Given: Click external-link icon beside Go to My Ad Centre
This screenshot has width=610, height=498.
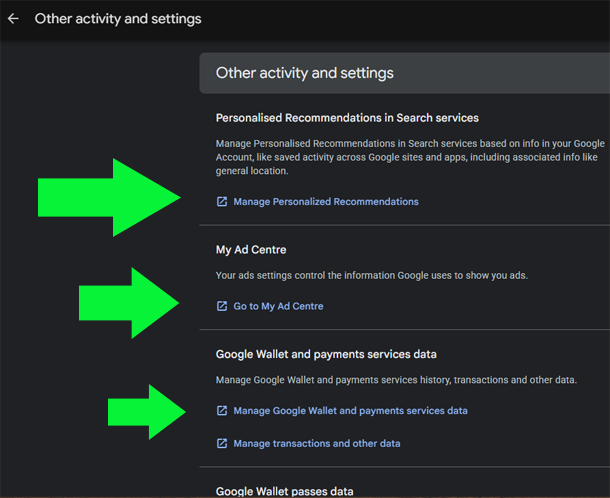Looking at the screenshot, I should 222,306.
